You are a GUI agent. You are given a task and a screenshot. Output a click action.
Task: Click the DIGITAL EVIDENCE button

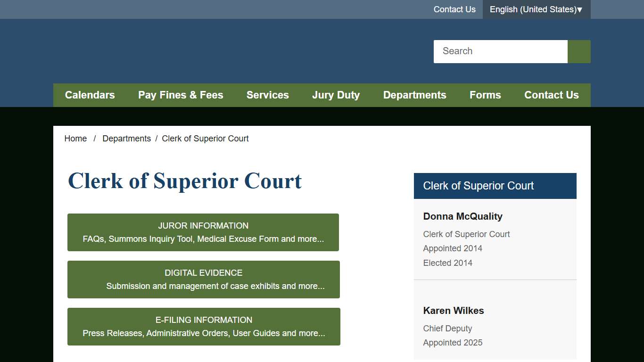click(x=203, y=279)
